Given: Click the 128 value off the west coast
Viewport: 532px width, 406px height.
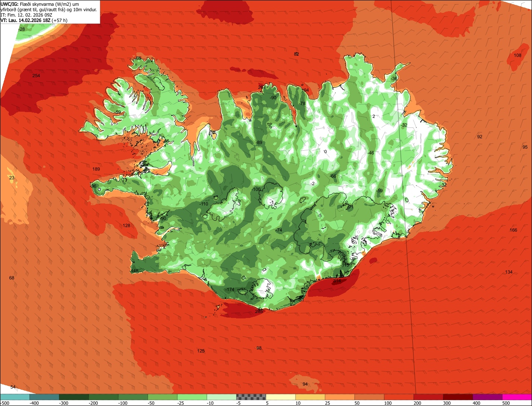Looking at the screenshot, I should pyautogui.click(x=126, y=225).
